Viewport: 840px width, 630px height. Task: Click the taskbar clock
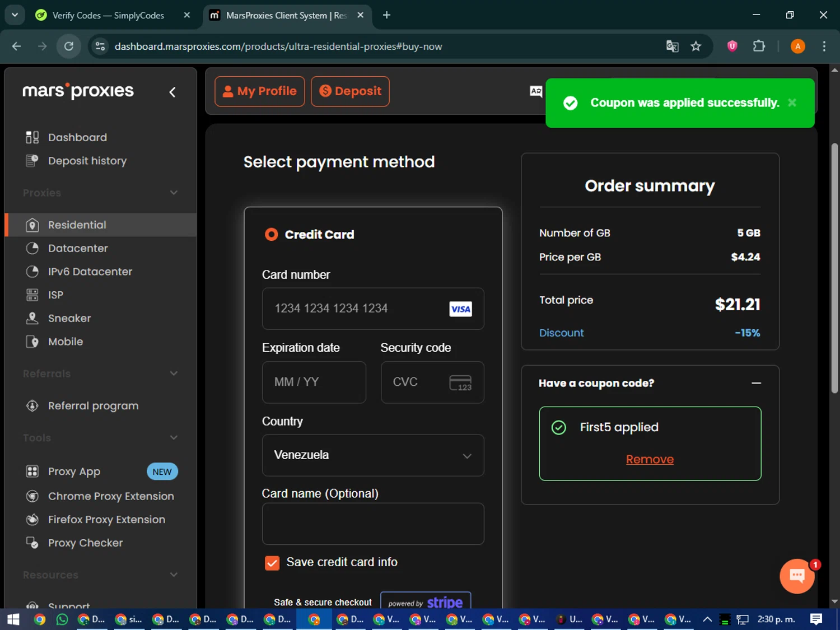coord(776,619)
